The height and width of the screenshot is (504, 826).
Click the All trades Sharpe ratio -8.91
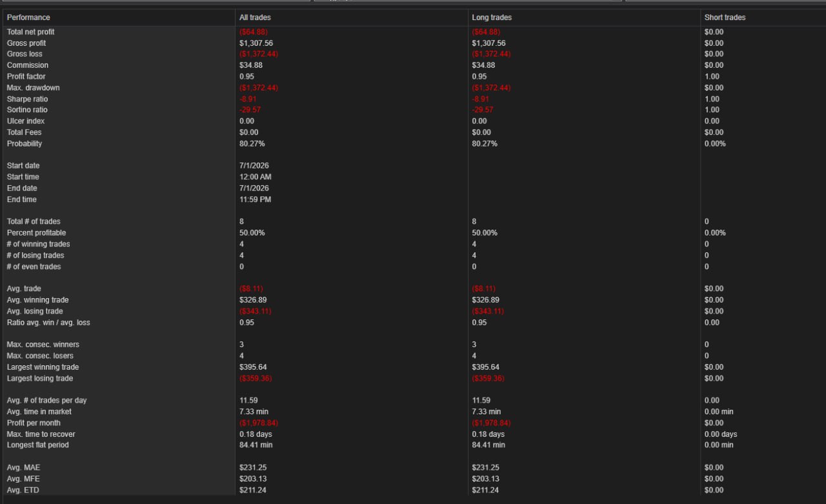pyautogui.click(x=248, y=99)
